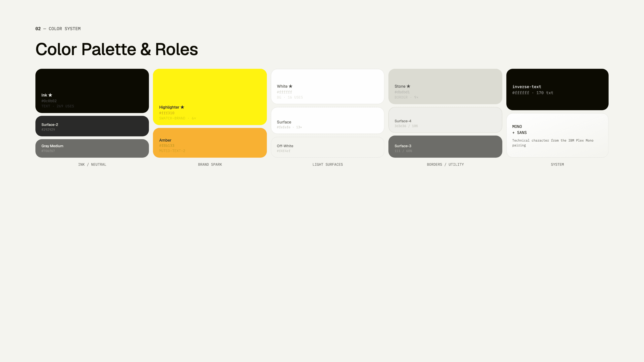The image size is (644, 362).
Task: Click the '#706f67' hex value
Action: [x=48, y=151]
